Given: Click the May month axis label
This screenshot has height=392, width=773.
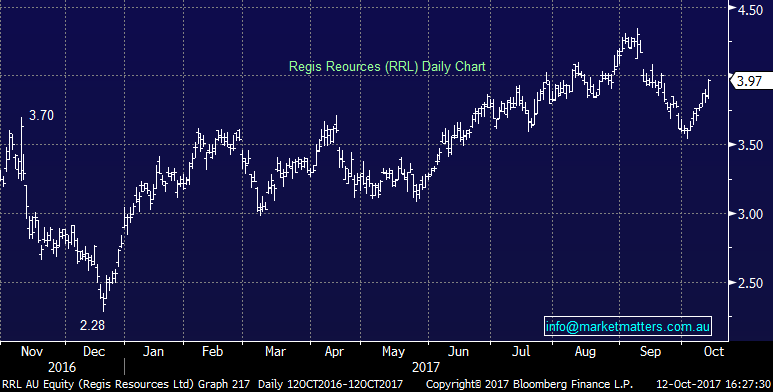Looking at the screenshot, I should 393,352.
